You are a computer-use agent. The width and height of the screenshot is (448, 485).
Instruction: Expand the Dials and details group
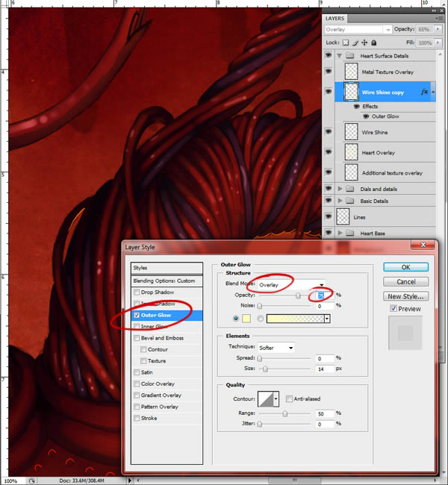click(340, 189)
